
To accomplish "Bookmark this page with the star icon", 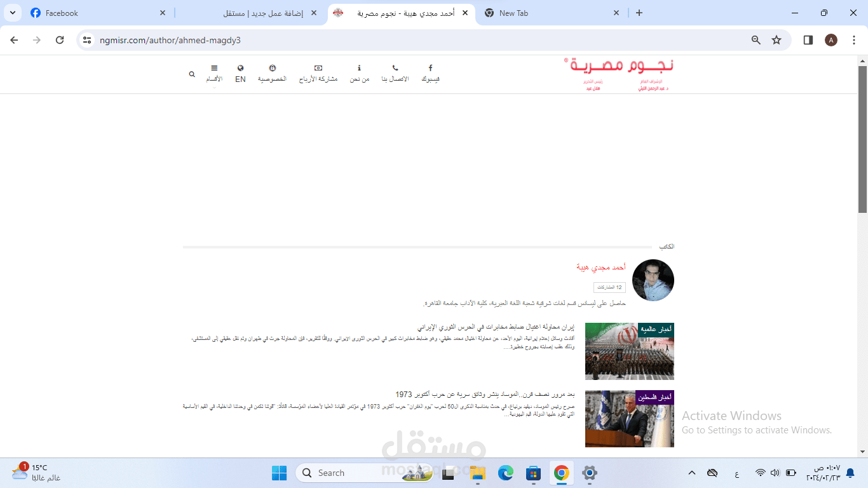I will click(776, 40).
